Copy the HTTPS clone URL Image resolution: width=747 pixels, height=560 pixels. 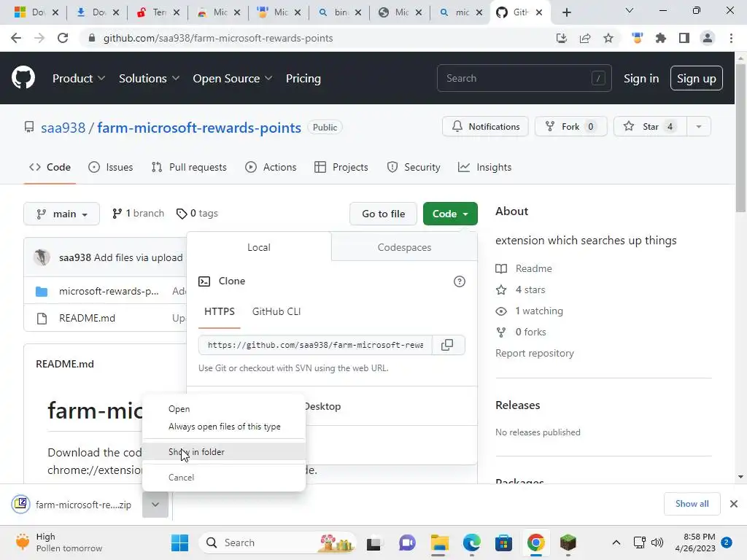point(447,345)
